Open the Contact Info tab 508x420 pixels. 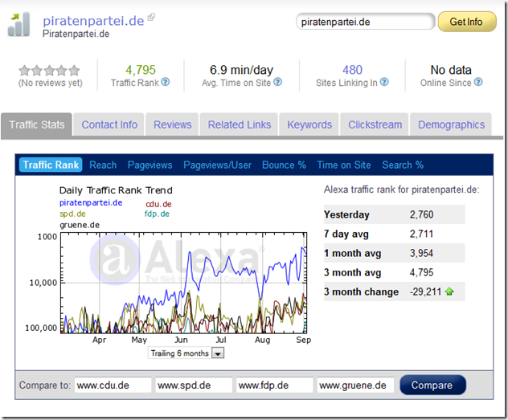(109, 124)
